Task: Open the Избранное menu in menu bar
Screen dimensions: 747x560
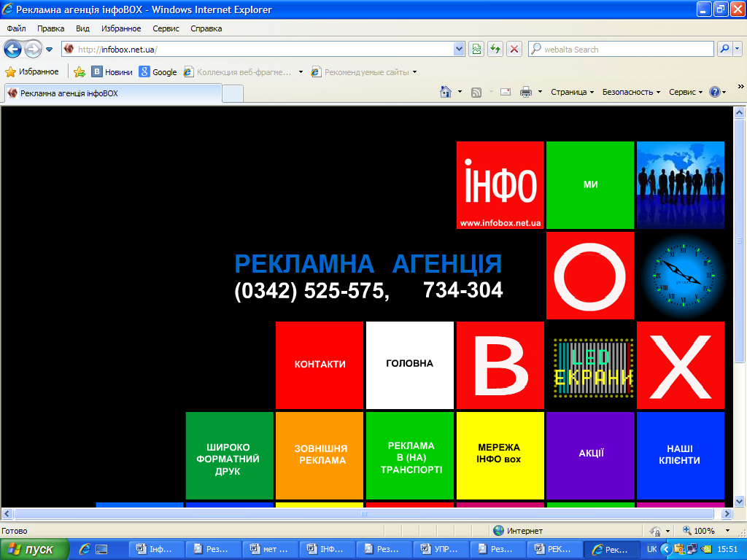Action: point(121,28)
